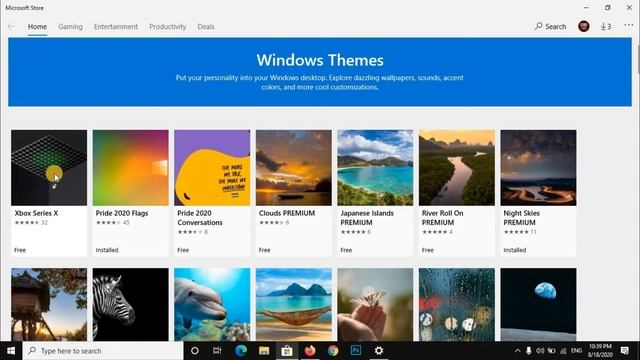Go back with the arrow icon
The height and width of the screenshot is (360, 640).
(x=11, y=27)
